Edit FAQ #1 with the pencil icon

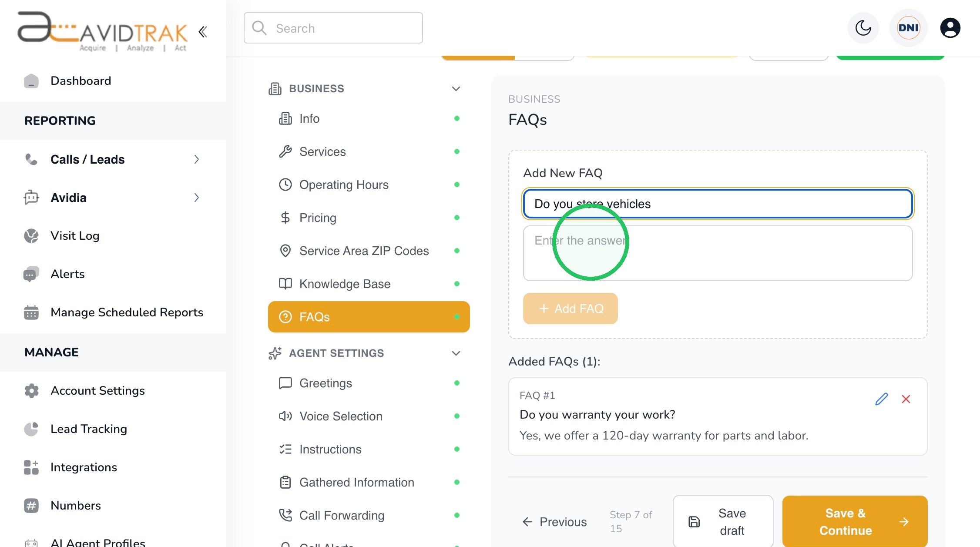point(881,399)
